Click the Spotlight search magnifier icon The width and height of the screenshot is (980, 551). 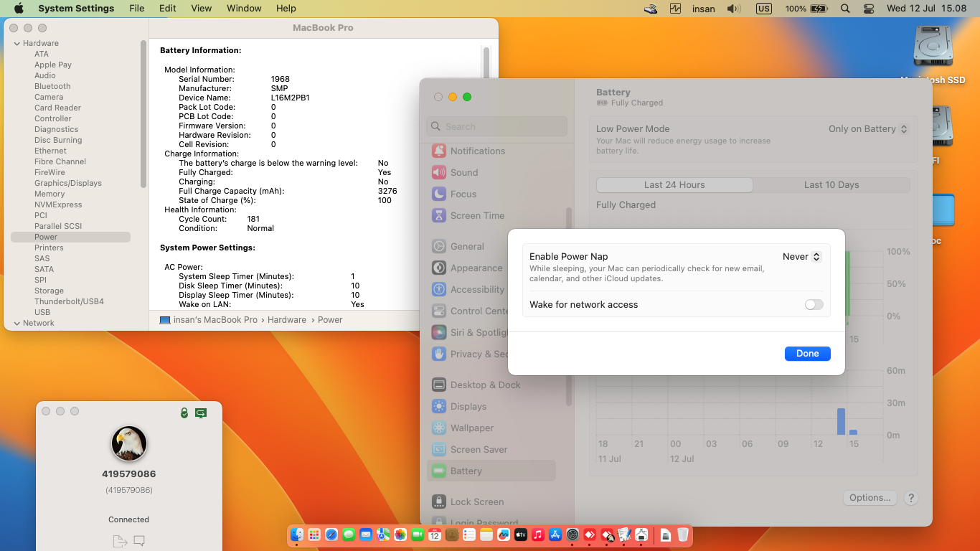coord(845,9)
